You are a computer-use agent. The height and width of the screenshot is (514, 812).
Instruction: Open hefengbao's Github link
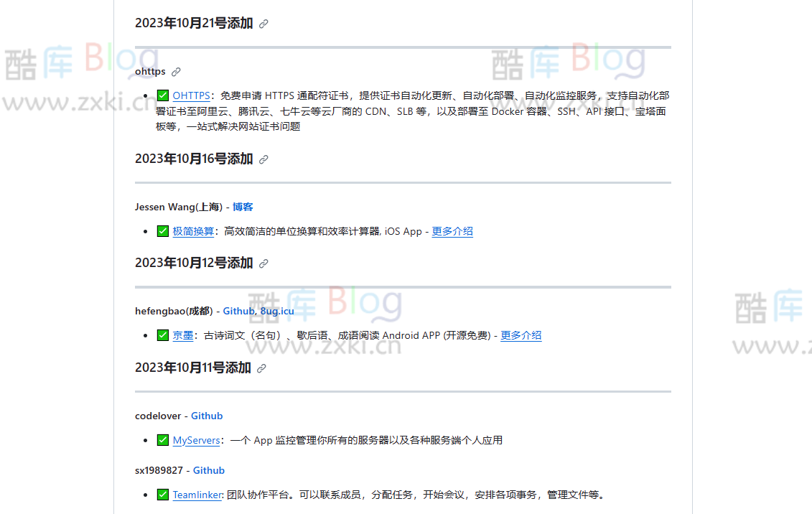[237, 311]
